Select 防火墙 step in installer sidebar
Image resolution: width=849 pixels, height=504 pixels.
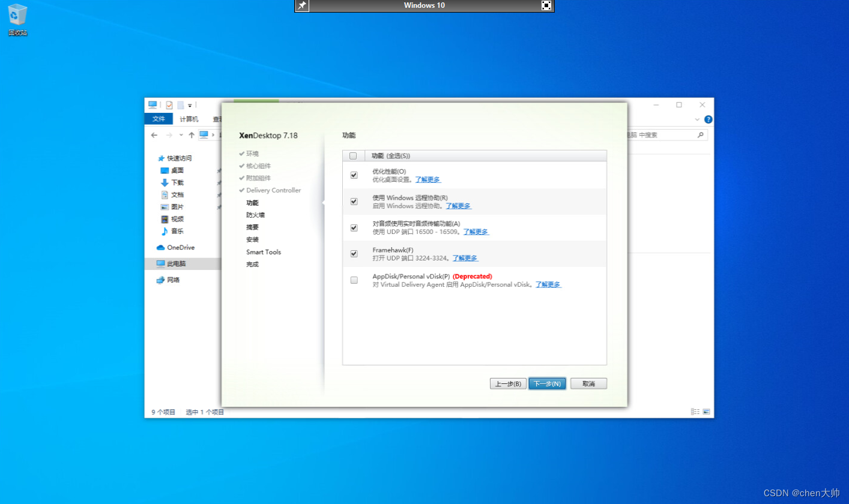[255, 215]
